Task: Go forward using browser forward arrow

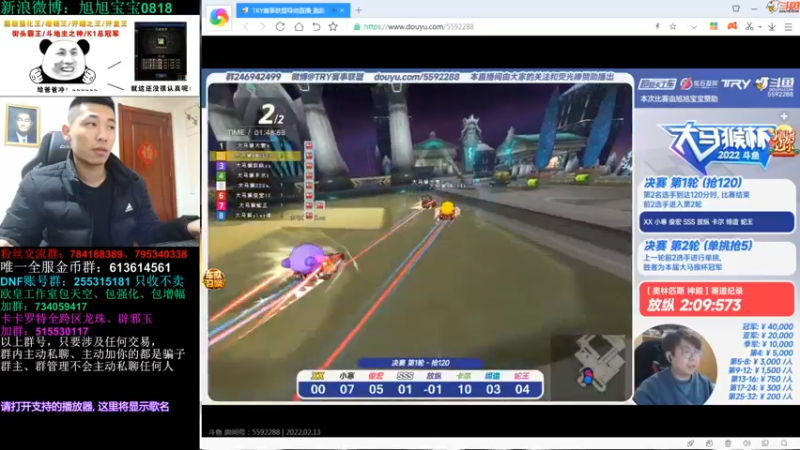Action: point(263,27)
